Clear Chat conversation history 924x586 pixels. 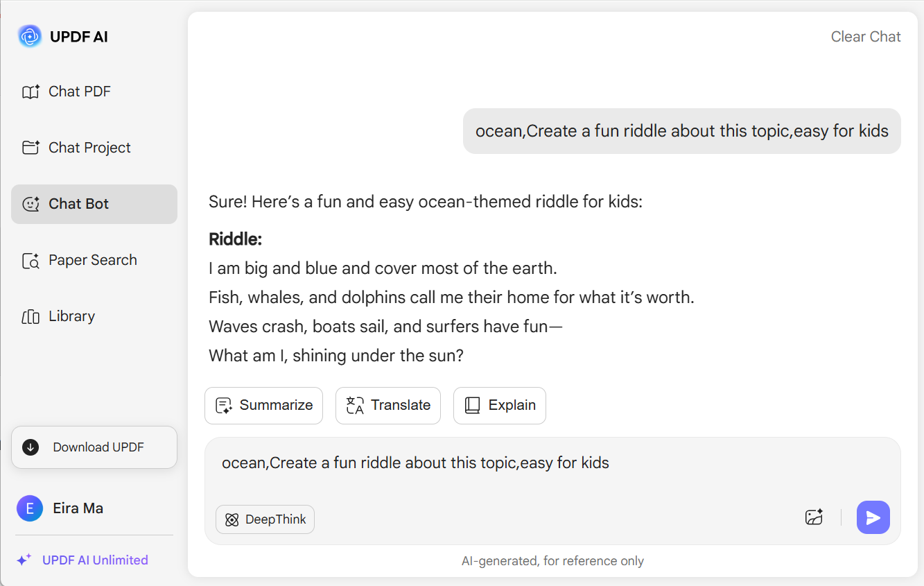[866, 37]
